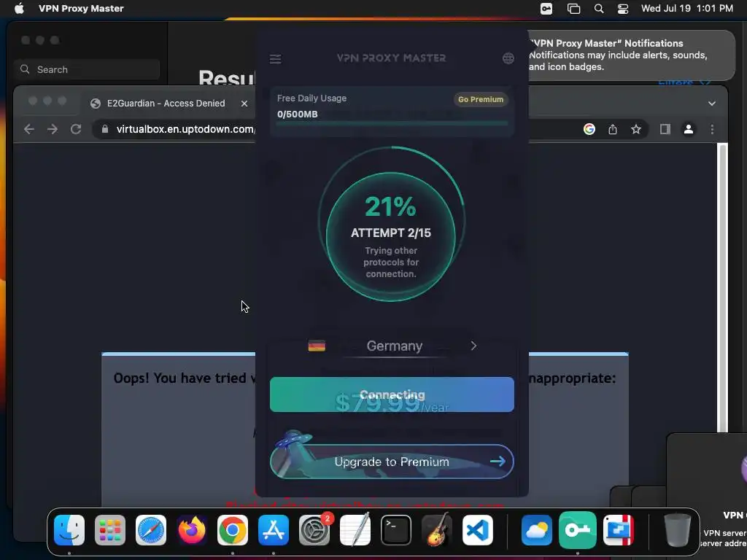This screenshot has width=747, height=560.
Task: Open Visual Studio Code from the Dock
Action: (477, 530)
